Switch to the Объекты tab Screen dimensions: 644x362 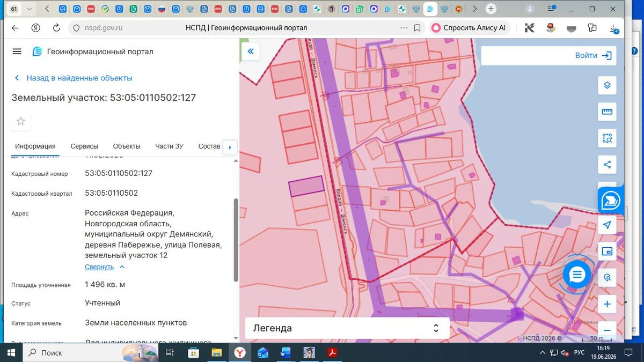click(127, 146)
